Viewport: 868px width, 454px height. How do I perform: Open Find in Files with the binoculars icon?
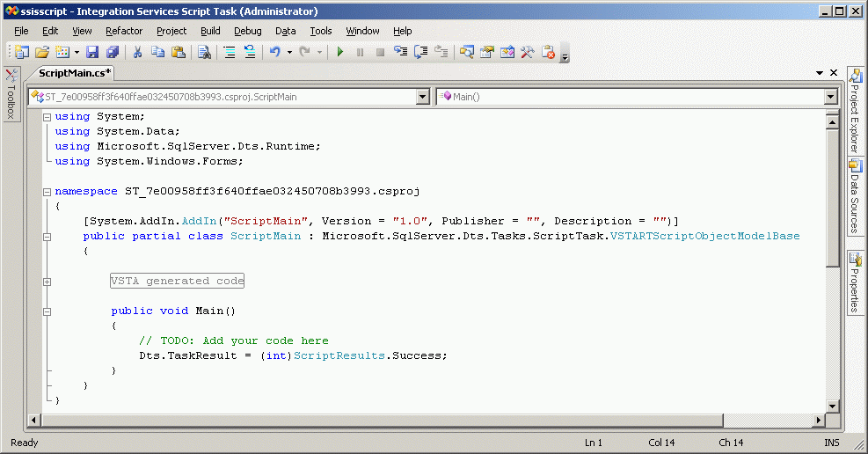[x=204, y=52]
